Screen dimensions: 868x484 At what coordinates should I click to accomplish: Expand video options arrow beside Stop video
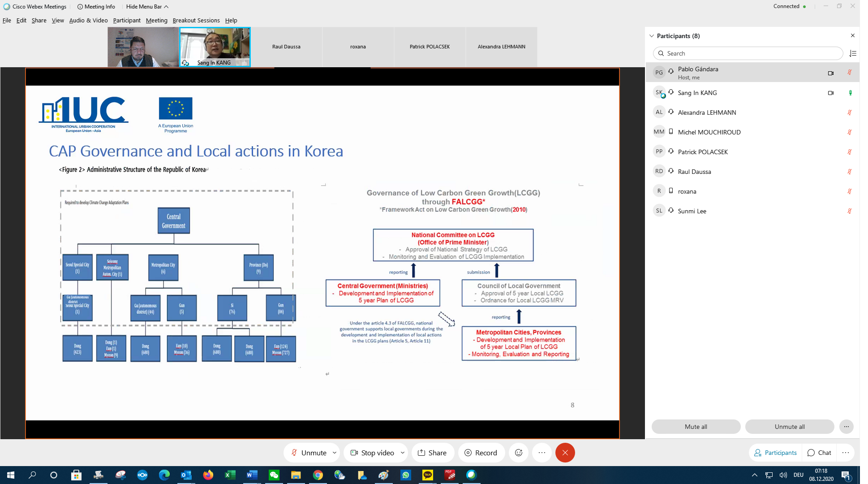point(402,453)
